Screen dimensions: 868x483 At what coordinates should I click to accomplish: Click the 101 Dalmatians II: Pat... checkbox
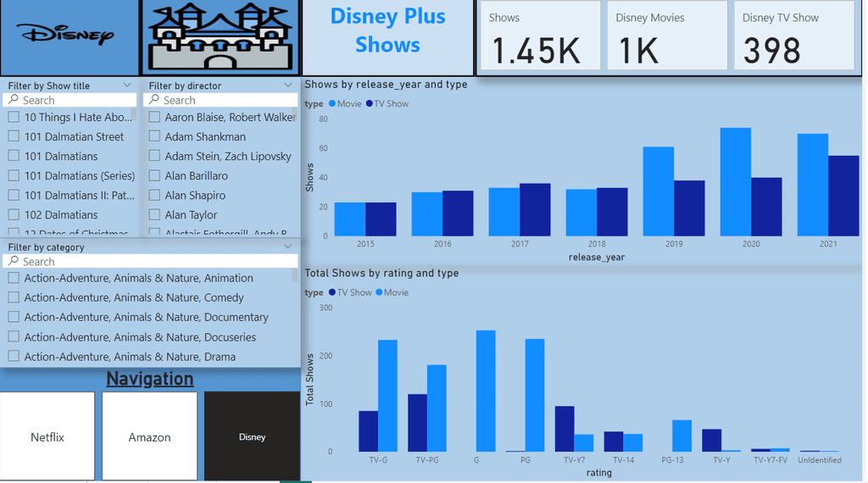point(14,195)
